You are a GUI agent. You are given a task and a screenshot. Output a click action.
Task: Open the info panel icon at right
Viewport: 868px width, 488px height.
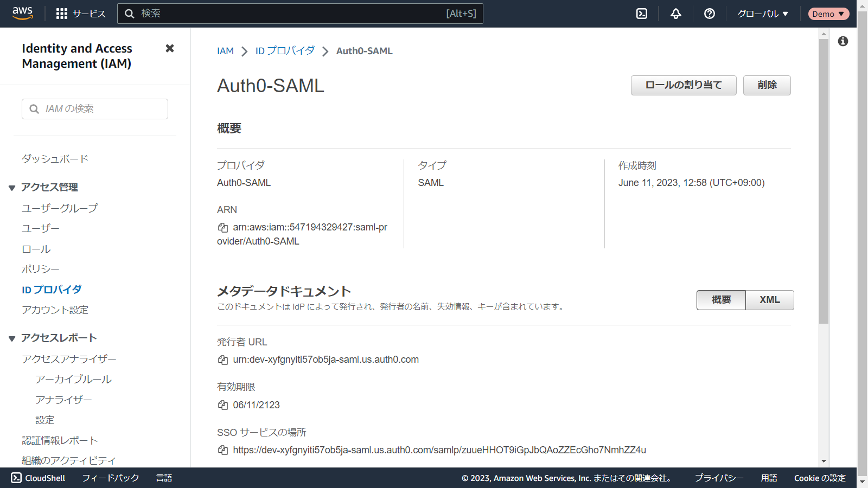pos(843,41)
